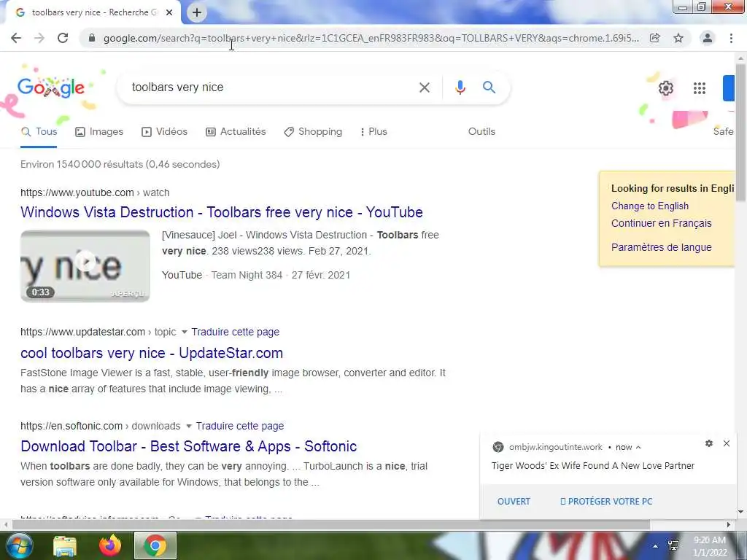The width and height of the screenshot is (747, 560).
Task: Open notification settings gear icon
Action: coord(709,443)
